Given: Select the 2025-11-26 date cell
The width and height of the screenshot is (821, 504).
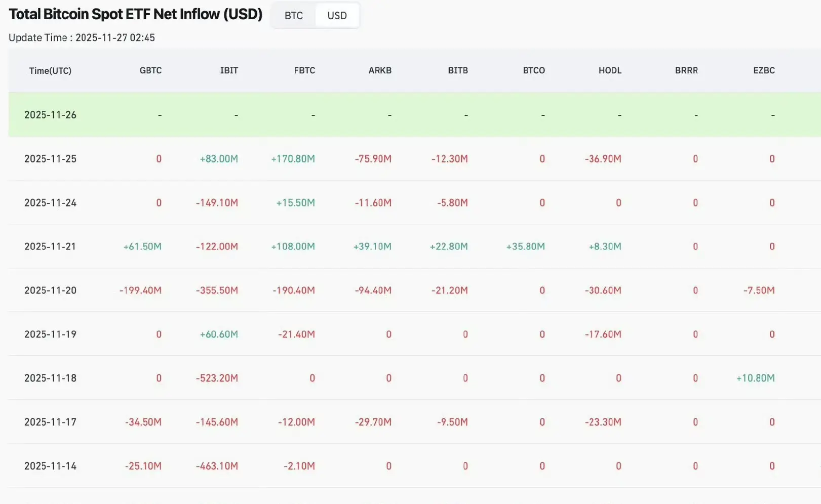Looking at the screenshot, I should pos(50,115).
